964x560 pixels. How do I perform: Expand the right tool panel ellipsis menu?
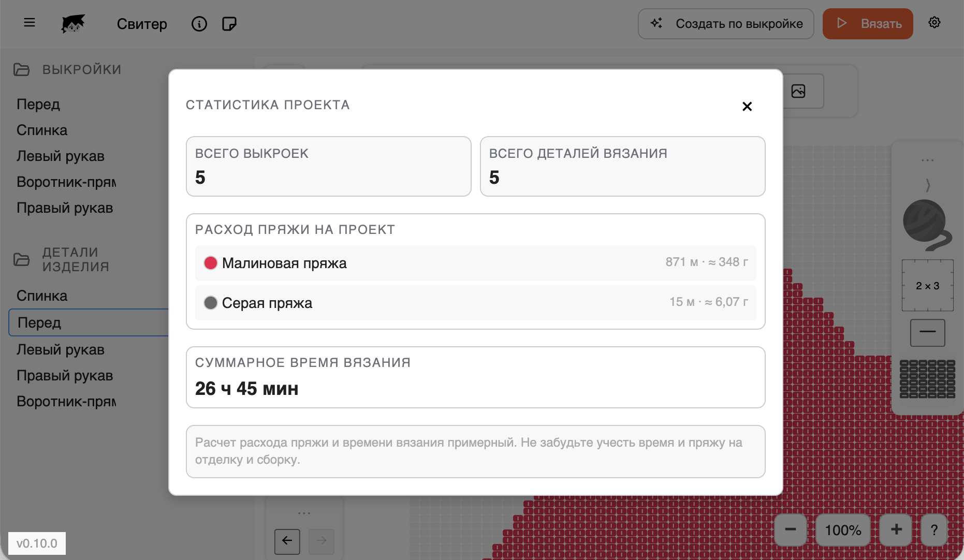coord(927,159)
